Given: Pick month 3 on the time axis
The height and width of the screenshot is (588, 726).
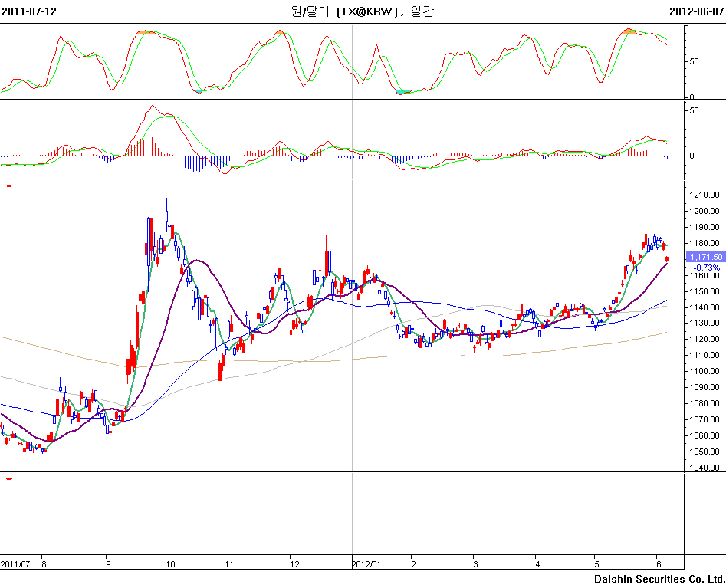Looking at the screenshot, I should [475, 564].
